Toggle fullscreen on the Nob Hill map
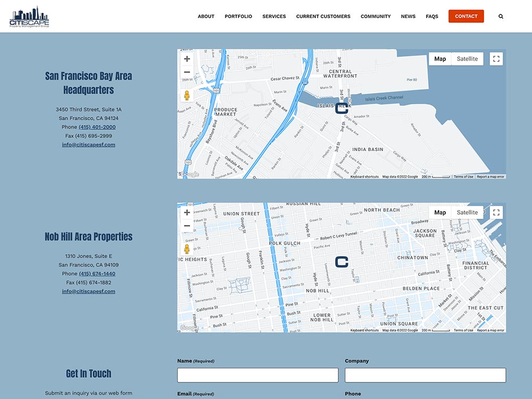 (496, 212)
